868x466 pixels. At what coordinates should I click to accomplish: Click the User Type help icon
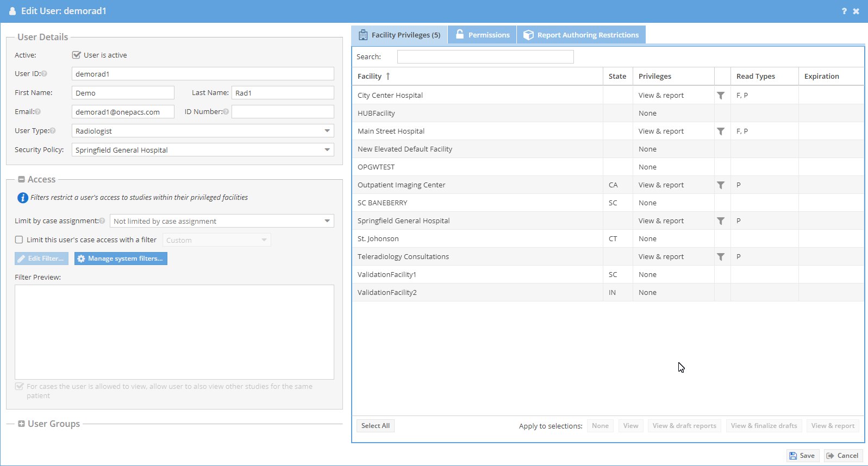(53, 131)
